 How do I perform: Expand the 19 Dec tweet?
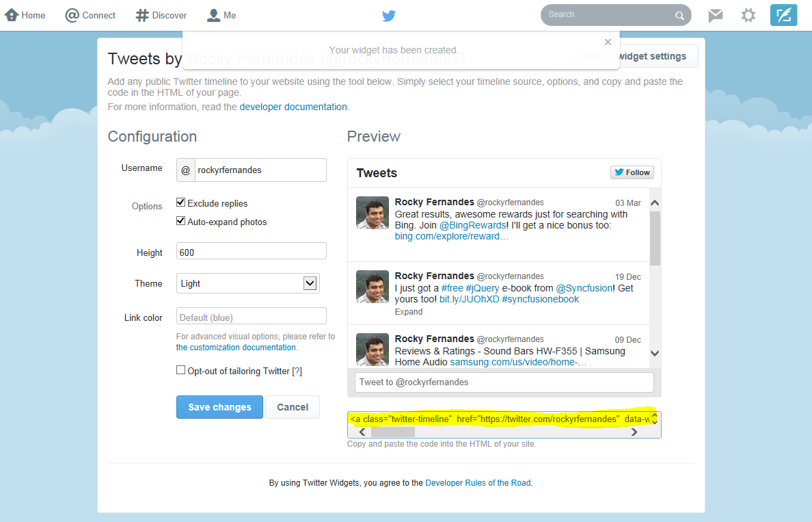pos(409,311)
